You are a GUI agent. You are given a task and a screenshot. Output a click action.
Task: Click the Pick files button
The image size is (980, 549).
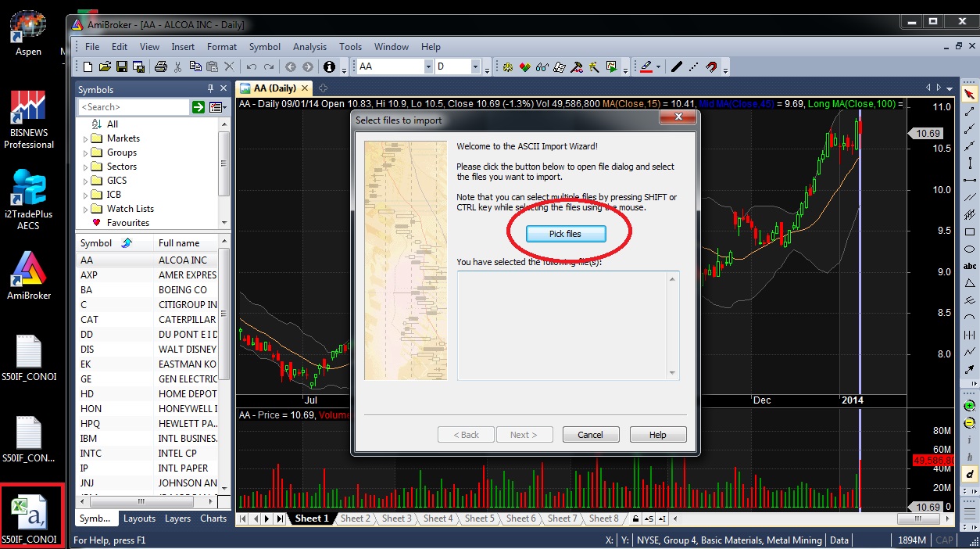point(565,234)
